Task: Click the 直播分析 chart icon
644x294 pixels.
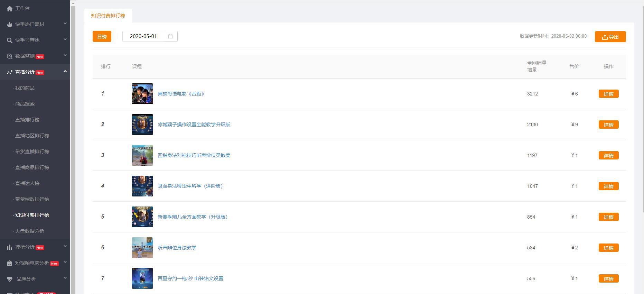Action: pyautogui.click(x=9, y=72)
